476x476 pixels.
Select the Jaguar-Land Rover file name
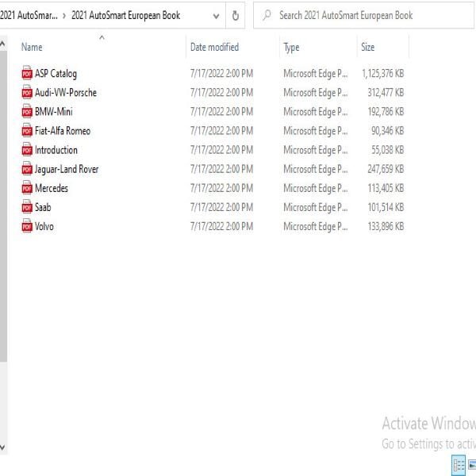coord(67,169)
